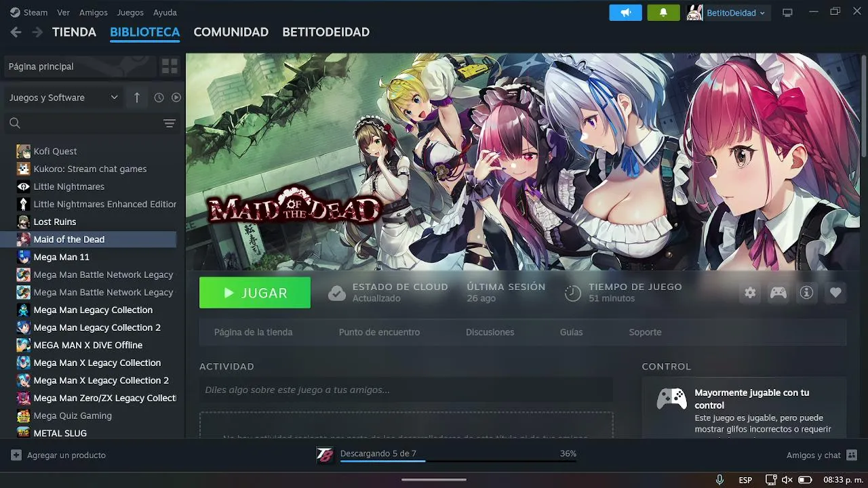The image size is (868, 488).
Task: Click the plus icon beside Agregar un producto
Action: [x=16, y=455]
